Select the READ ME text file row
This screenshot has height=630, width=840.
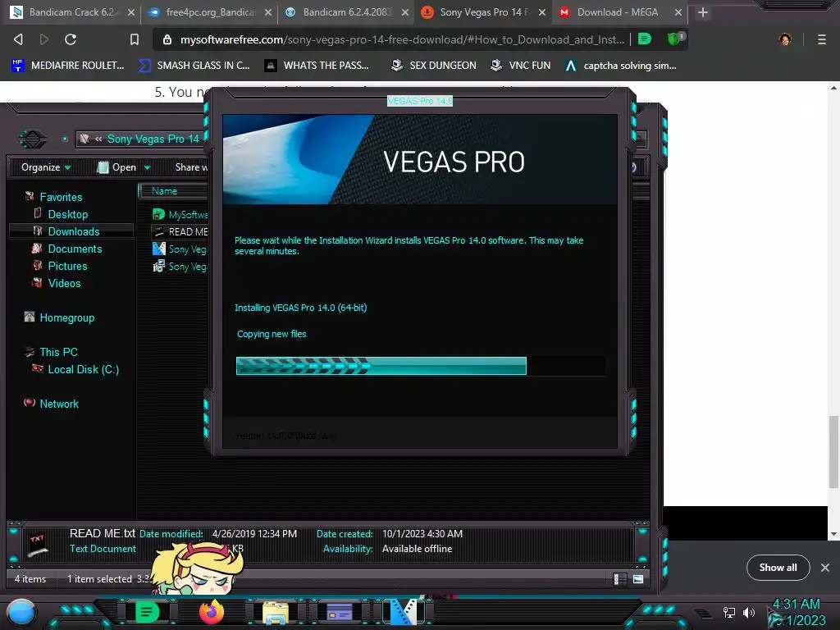(x=180, y=231)
